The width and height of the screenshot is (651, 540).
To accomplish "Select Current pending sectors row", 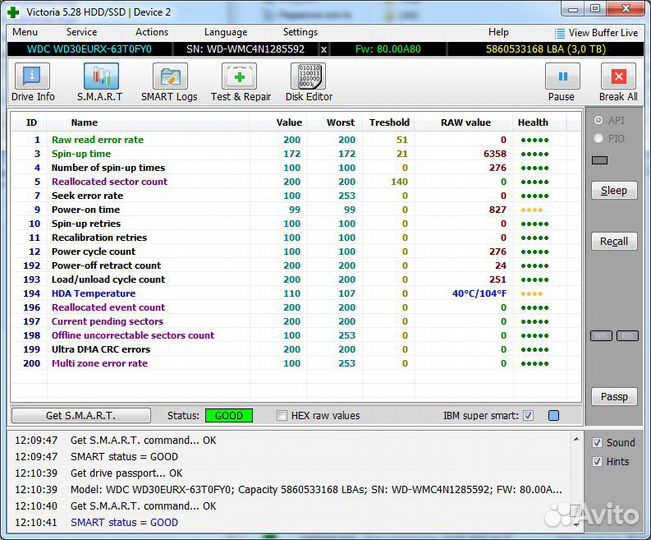I will tap(296, 322).
